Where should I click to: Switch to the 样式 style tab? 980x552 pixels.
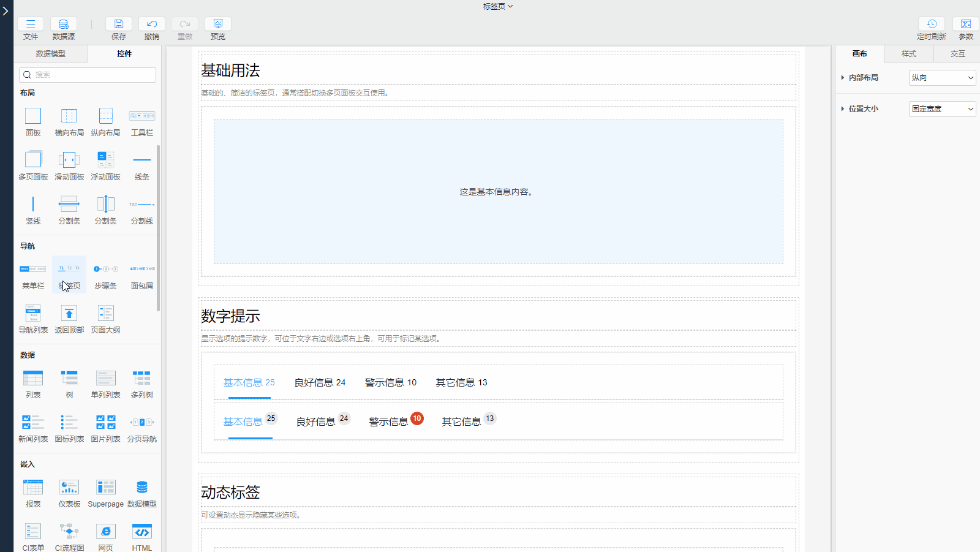tap(908, 54)
